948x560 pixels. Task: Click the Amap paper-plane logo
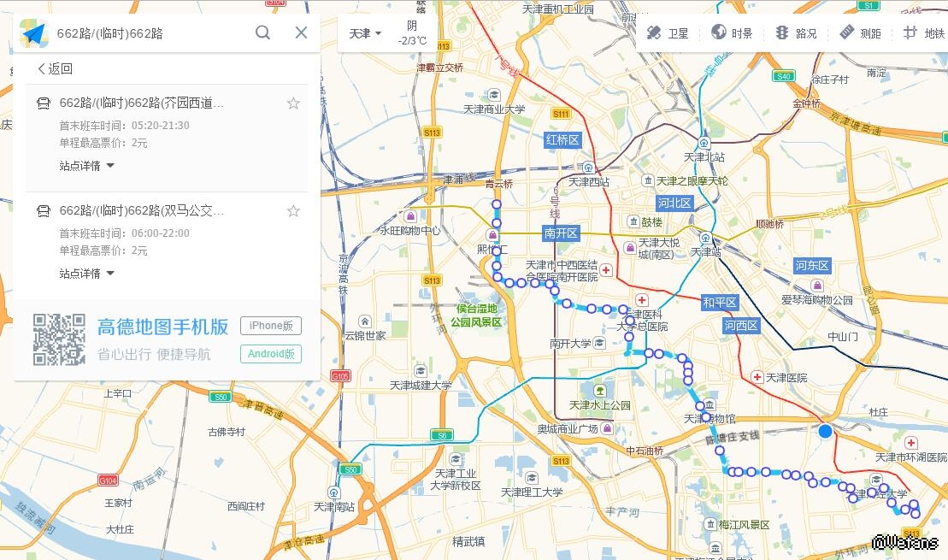34,33
